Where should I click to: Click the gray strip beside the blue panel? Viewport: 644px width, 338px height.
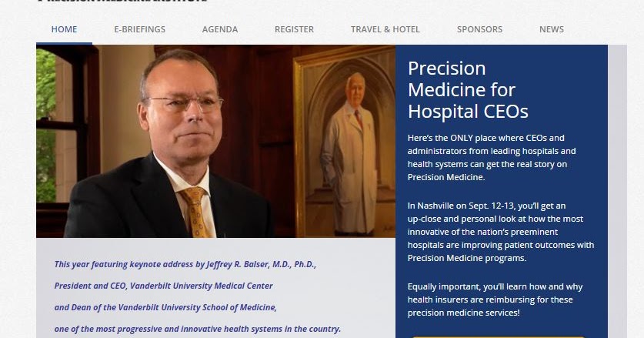(617, 191)
